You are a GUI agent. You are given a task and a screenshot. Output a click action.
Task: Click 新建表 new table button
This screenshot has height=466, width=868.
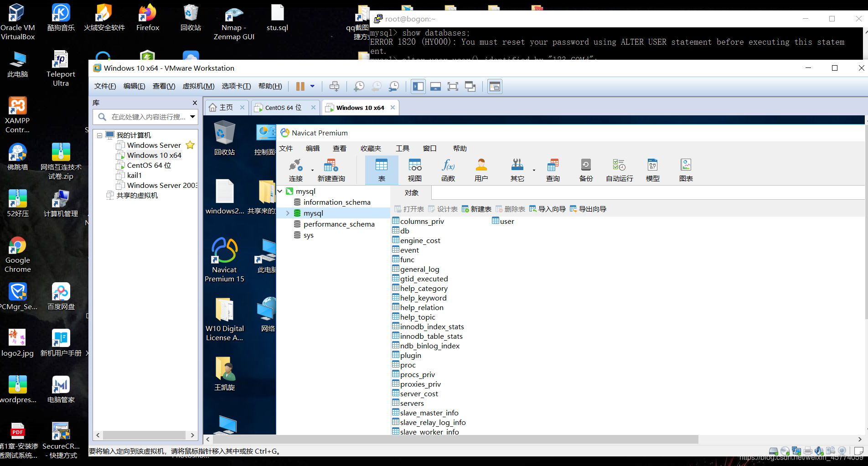(476, 209)
